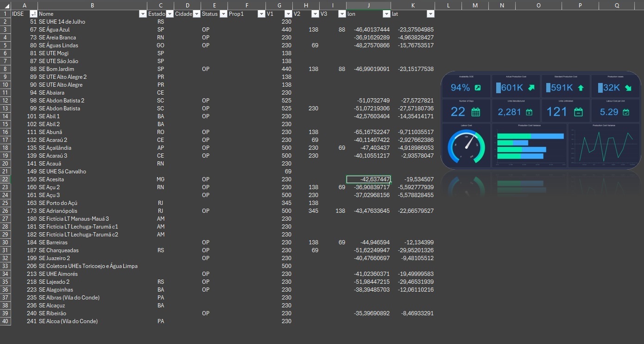Open the Prop1 column filter dropdown
Viewport: 644px width, 344px height.
click(261, 14)
